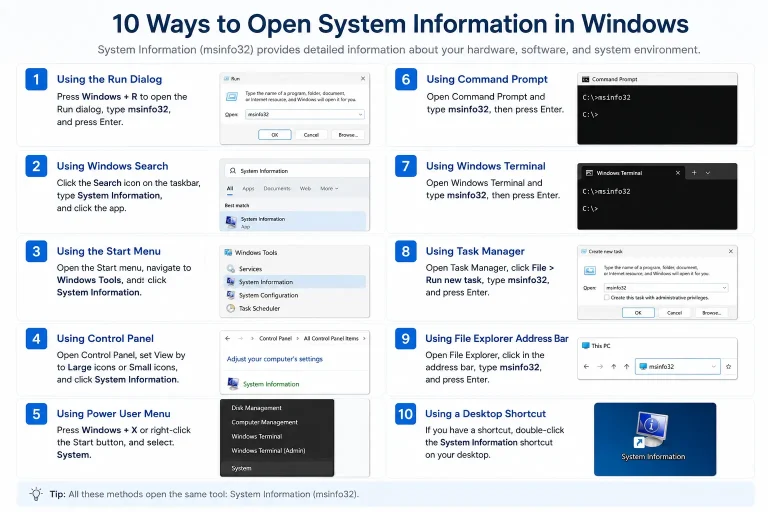The image size is (768, 512).
Task: Select the All tab in Windows Search
Action: [230, 189]
